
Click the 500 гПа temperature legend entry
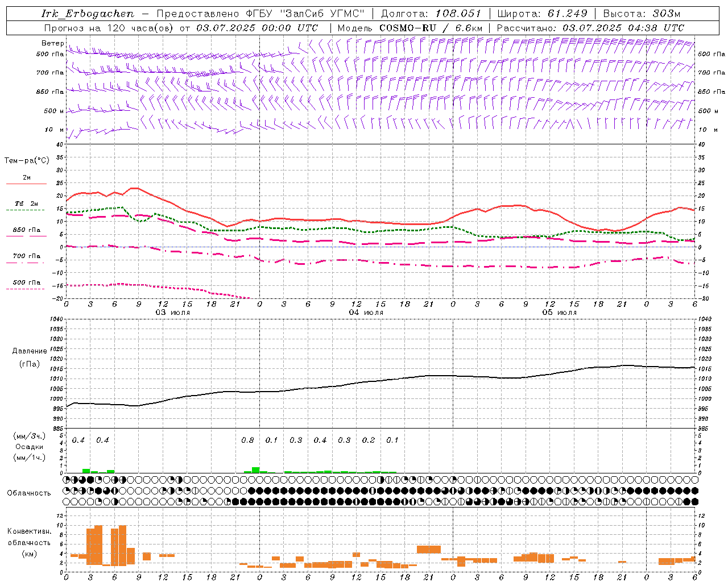[26, 285]
